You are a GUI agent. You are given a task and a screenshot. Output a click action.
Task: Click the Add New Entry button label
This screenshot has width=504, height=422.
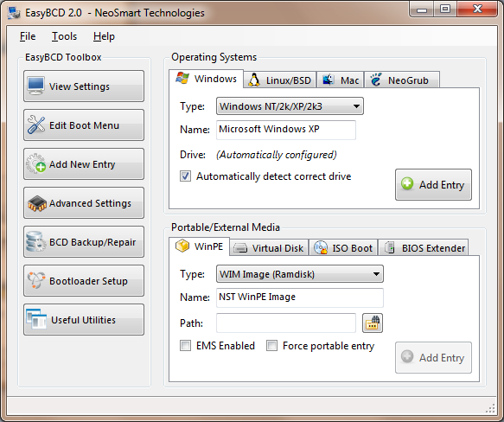(x=82, y=164)
